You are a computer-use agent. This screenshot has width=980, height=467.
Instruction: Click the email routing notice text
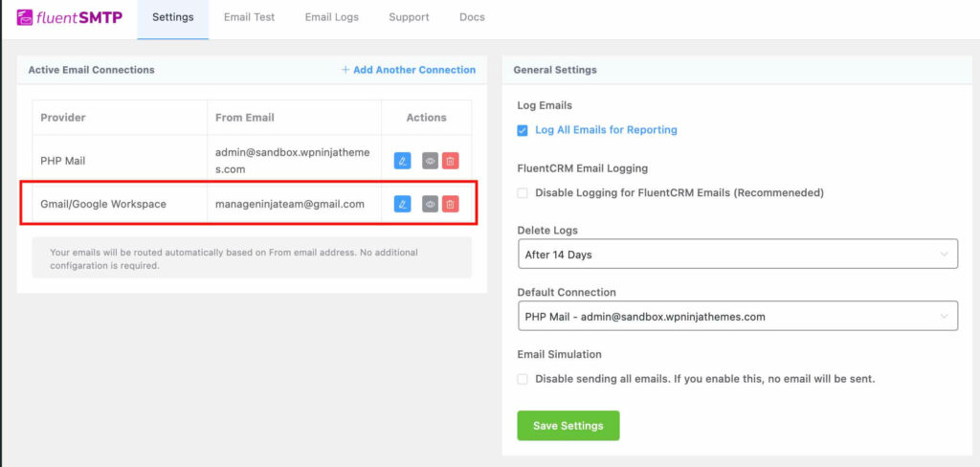pyautogui.click(x=234, y=258)
